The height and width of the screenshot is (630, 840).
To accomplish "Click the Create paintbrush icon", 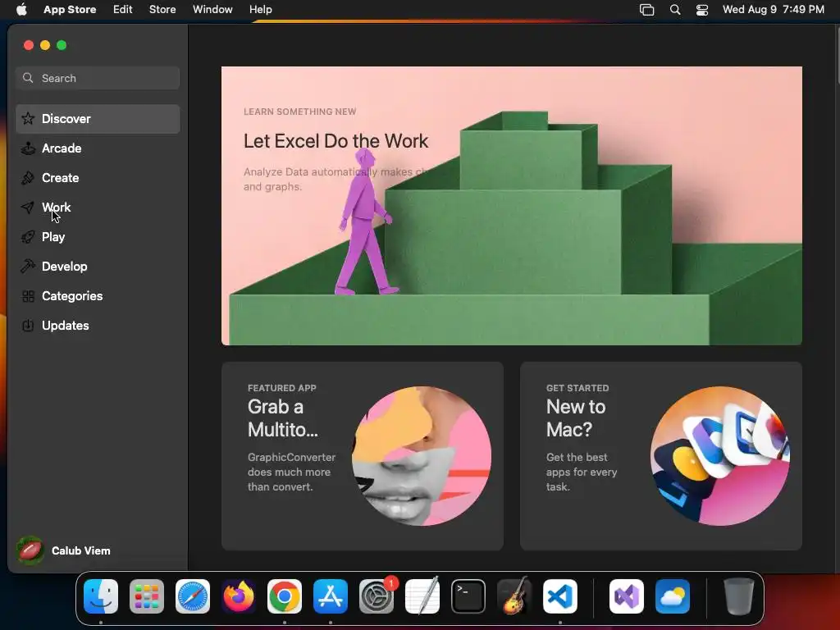I will pyautogui.click(x=28, y=178).
